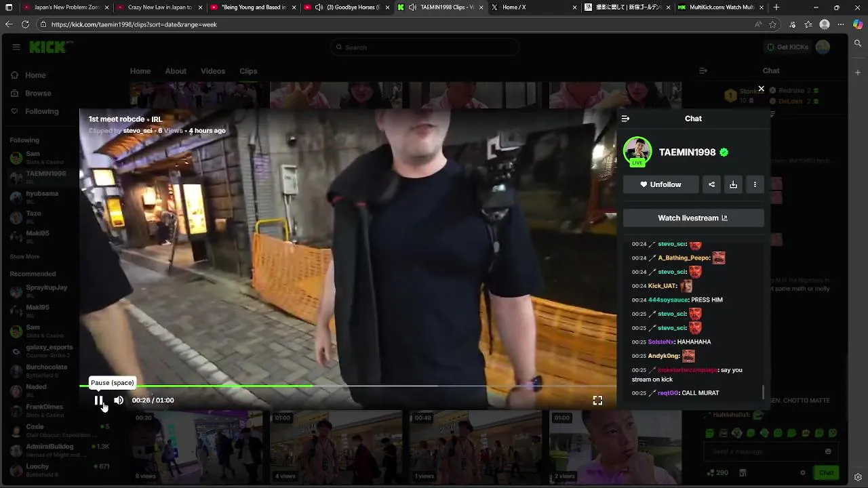
Task: Switch to MultiKick.com browser tab
Action: (721, 7)
